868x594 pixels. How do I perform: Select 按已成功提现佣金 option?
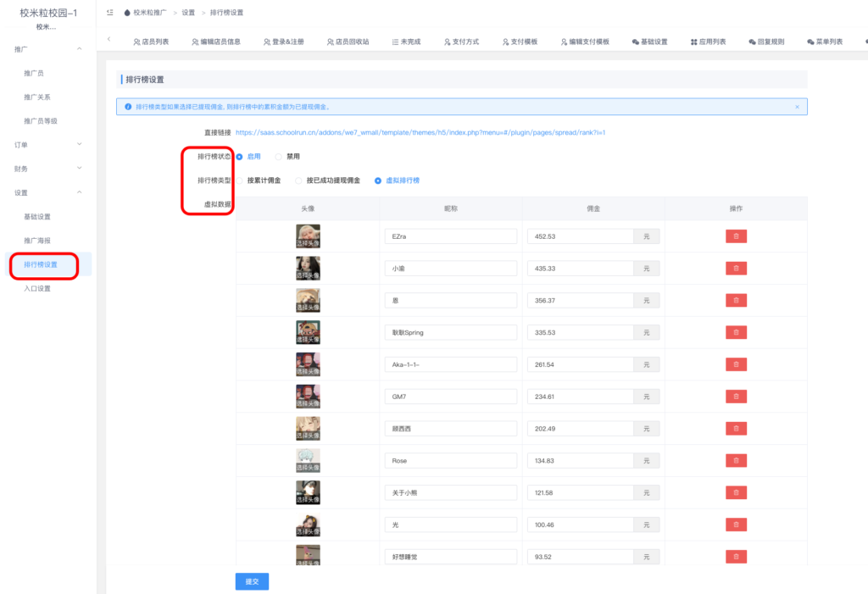[x=299, y=180]
